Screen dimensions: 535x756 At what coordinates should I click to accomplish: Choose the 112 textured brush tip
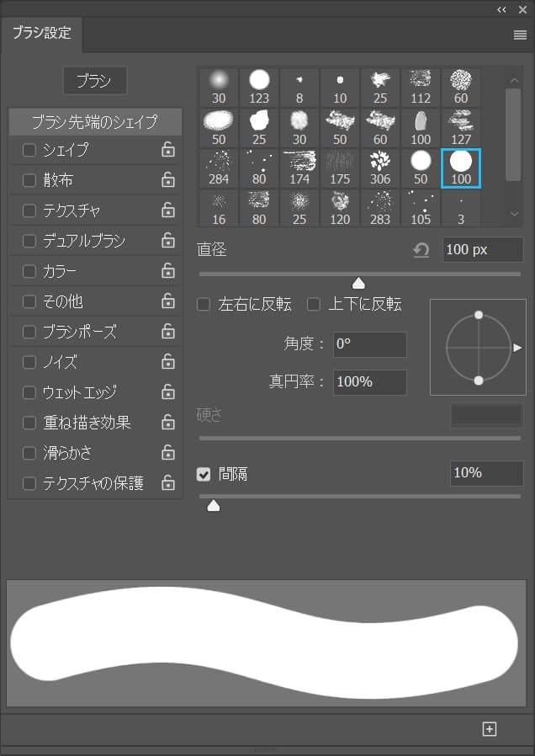(x=421, y=88)
